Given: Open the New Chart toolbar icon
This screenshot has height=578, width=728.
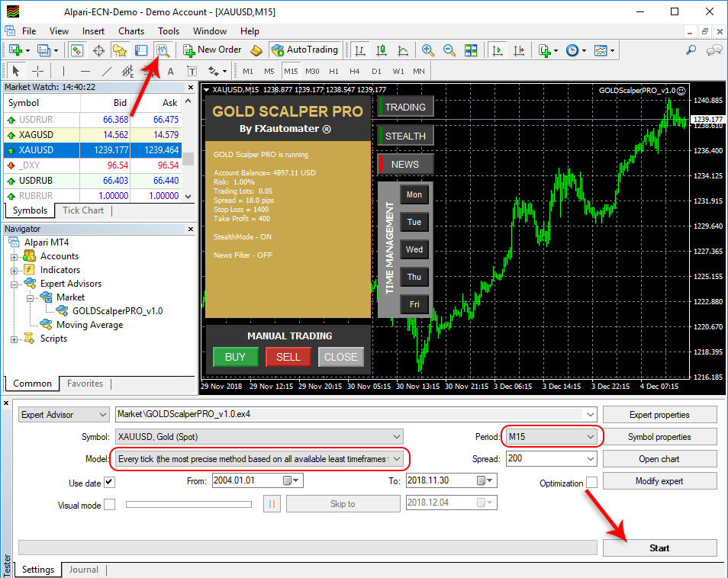Looking at the screenshot, I should (x=15, y=50).
